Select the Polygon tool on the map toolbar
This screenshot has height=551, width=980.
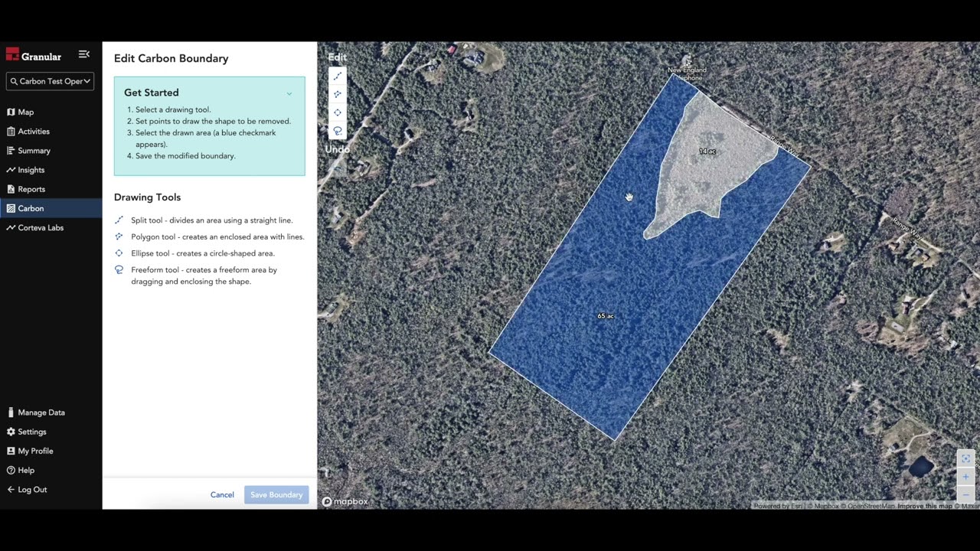point(338,94)
